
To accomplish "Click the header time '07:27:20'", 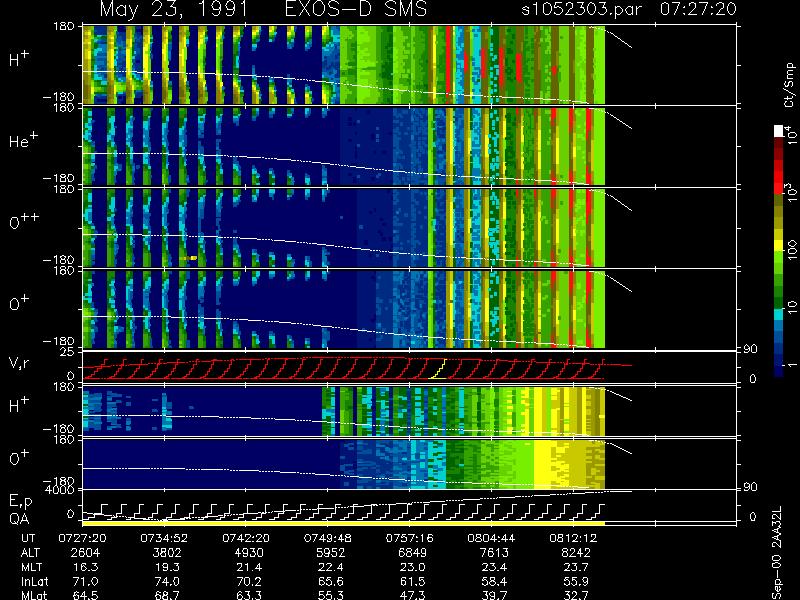I will coord(698,9).
